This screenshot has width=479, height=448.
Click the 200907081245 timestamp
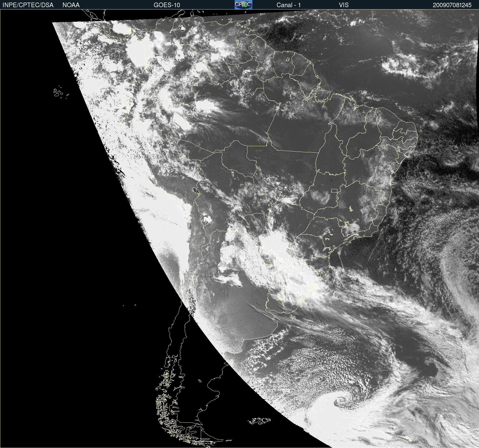[452, 5]
